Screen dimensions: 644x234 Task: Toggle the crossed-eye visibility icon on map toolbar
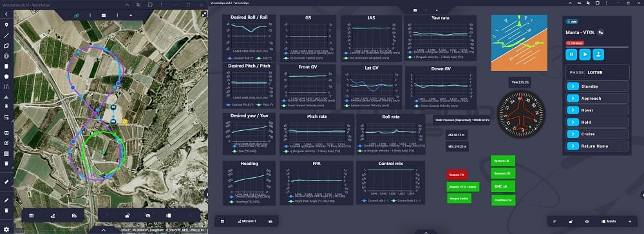pyautogui.click(x=148, y=215)
